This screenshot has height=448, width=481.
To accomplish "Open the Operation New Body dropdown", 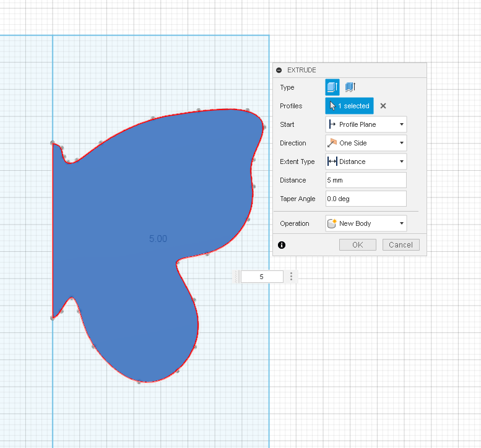I will pyautogui.click(x=366, y=223).
